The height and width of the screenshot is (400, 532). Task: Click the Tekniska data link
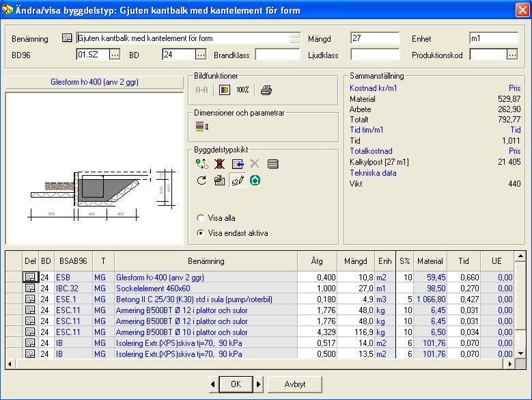pyautogui.click(x=373, y=173)
